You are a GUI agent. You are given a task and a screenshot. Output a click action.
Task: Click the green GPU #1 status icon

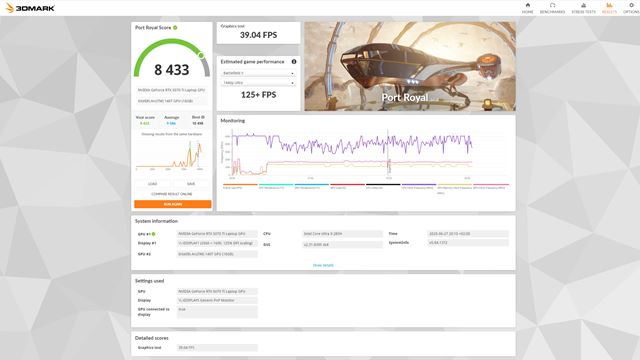tap(153, 234)
